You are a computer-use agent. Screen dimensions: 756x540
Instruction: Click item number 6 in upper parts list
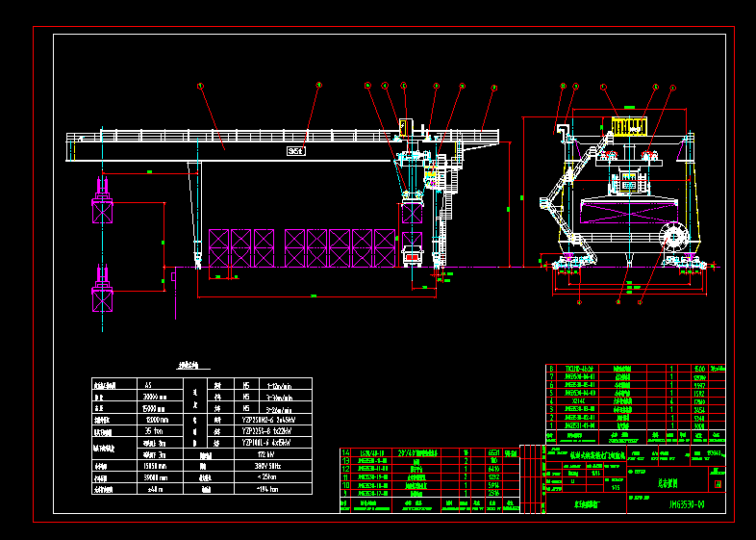point(551,385)
